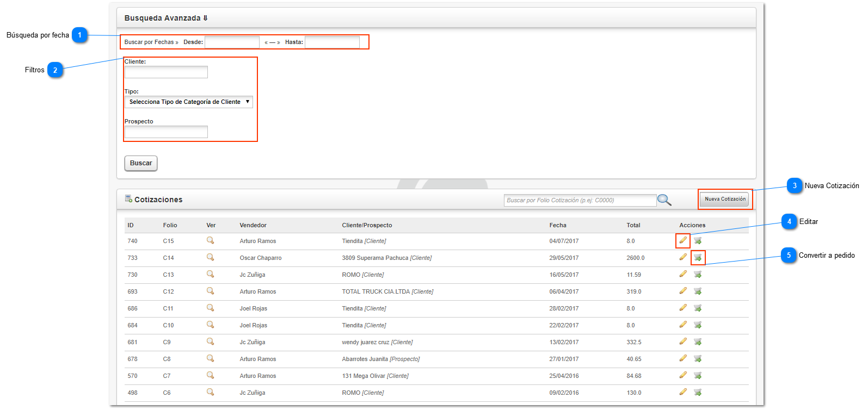
Task: Convert quotation C14 to order
Action: [x=698, y=257]
